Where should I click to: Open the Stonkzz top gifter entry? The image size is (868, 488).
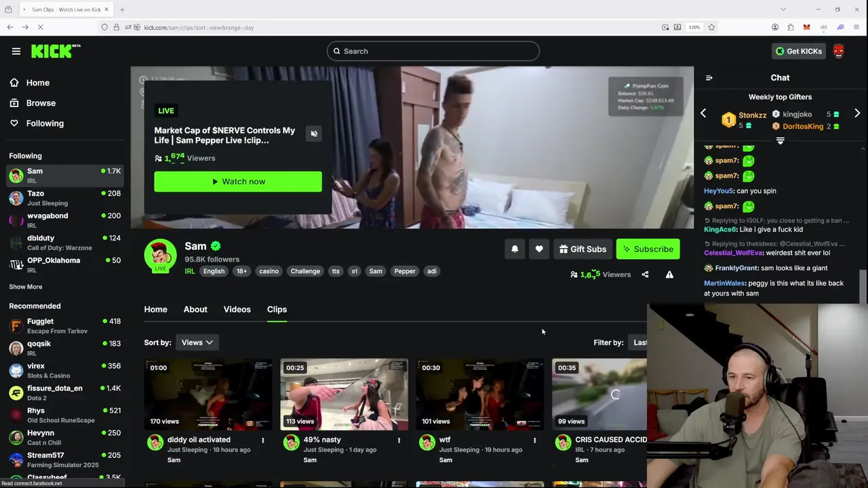pyautogui.click(x=744, y=120)
